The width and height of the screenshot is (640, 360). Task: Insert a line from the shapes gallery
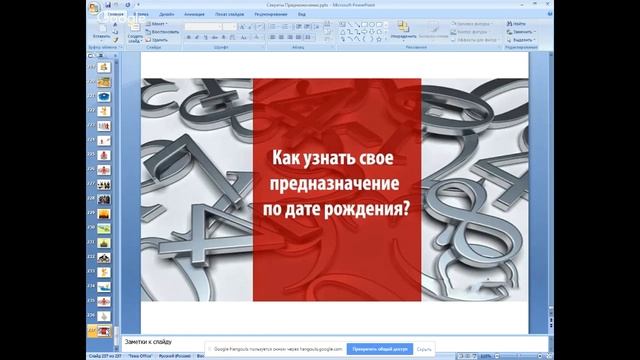coord(351,24)
